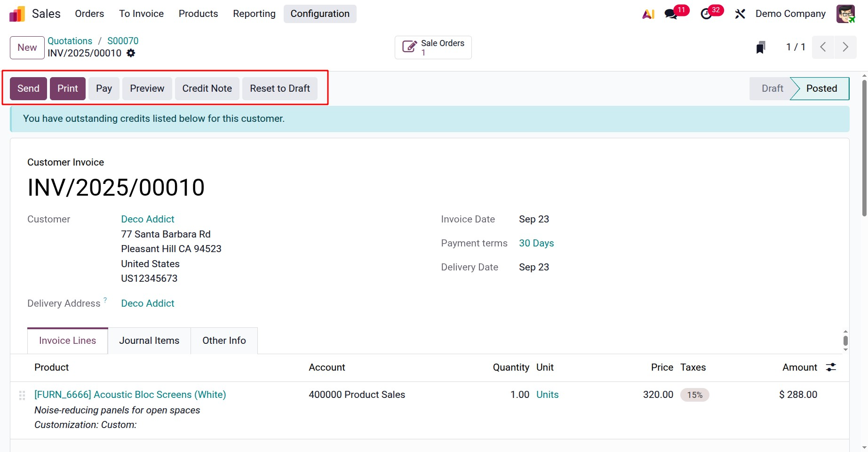Go to previous record arrow
The height and width of the screenshot is (452, 868).
click(823, 47)
